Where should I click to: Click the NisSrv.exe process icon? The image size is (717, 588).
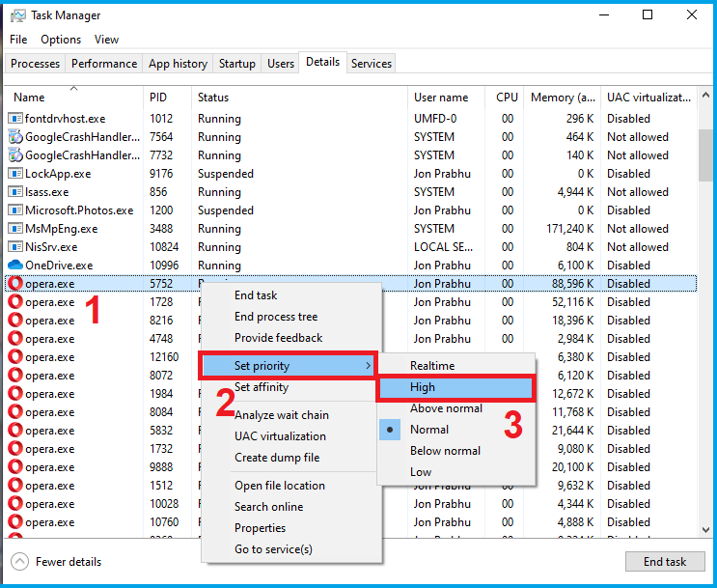pos(15,246)
